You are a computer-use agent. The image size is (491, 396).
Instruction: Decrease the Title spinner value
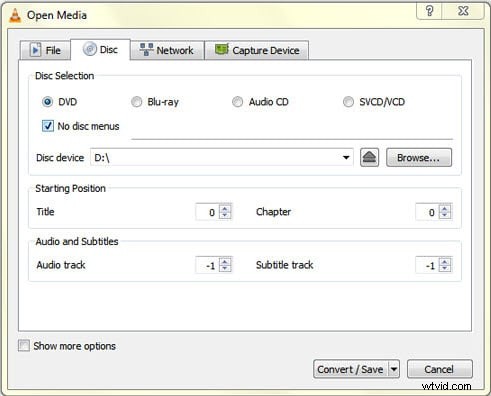(x=225, y=215)
